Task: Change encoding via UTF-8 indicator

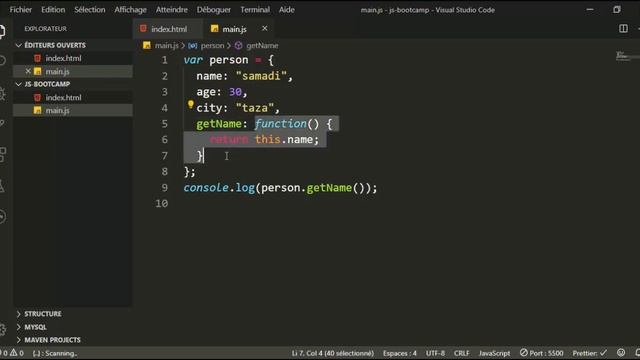Action: click(x=436, y=353)
